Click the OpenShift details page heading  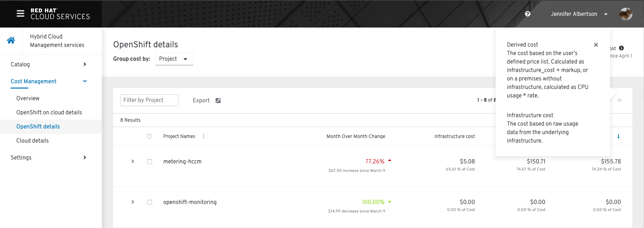[146, 44]
